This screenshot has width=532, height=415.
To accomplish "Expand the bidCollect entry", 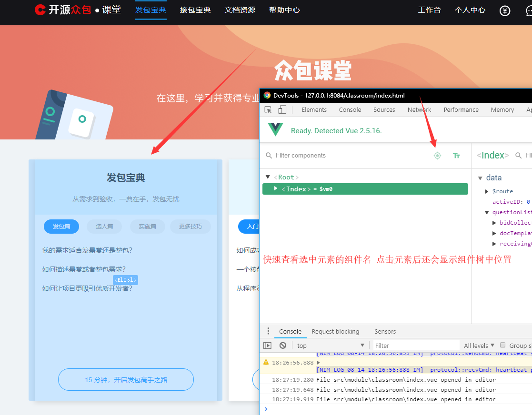I will 494,223.
